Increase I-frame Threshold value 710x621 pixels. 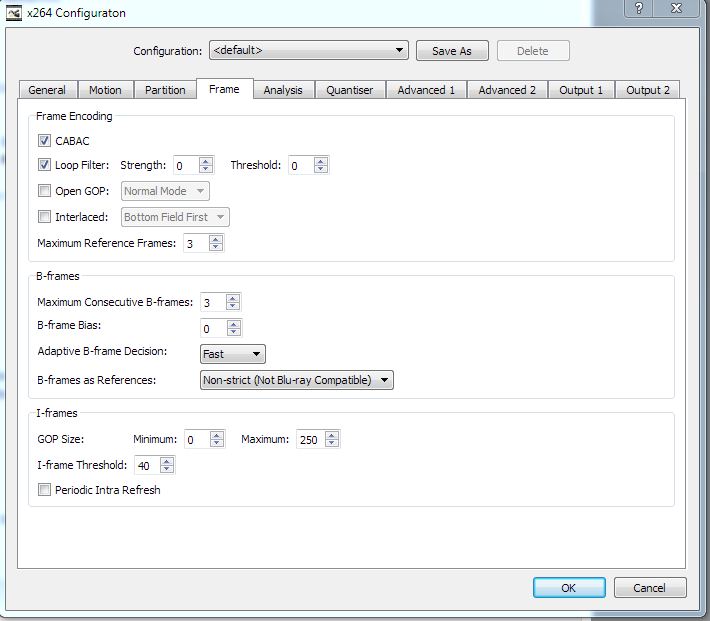coord(167,461)
